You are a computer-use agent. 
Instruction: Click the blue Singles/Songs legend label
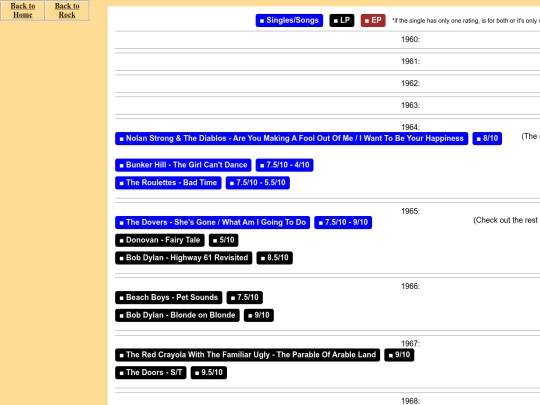pyautogui.click(x=289, y=20)
